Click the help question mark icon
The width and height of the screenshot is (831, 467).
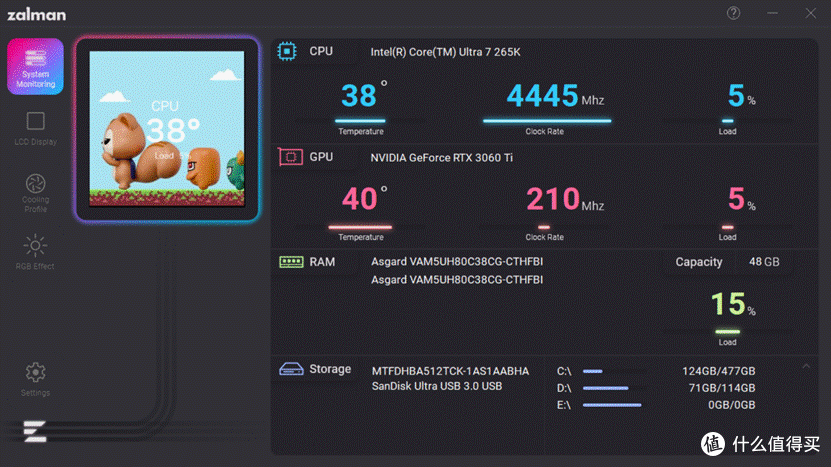(x=733, y=13)
